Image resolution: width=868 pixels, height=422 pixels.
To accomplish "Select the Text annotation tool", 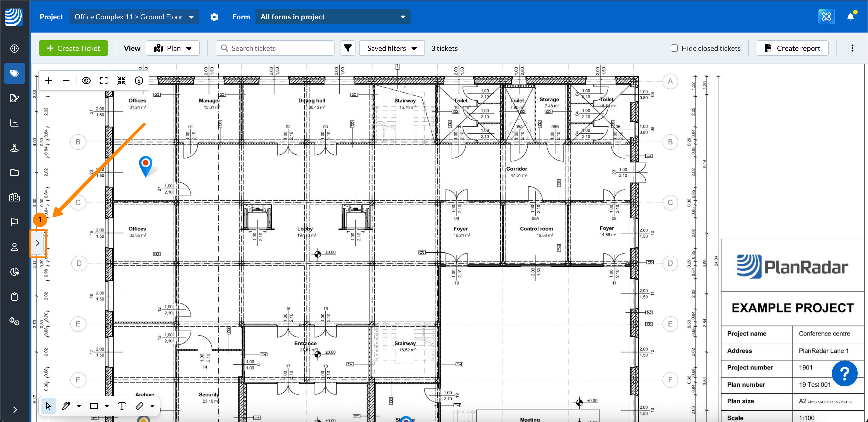I will [x=122, y=406].
